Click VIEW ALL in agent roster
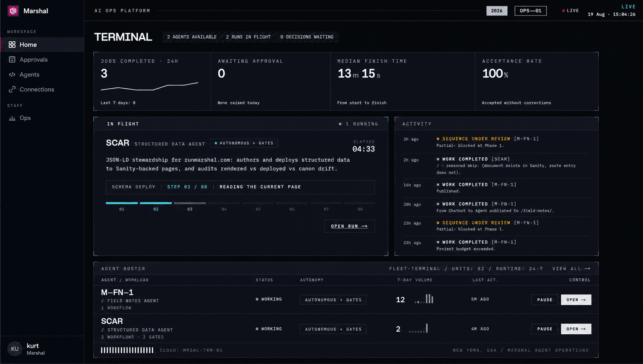643x364 pixels. click(571, 269)
